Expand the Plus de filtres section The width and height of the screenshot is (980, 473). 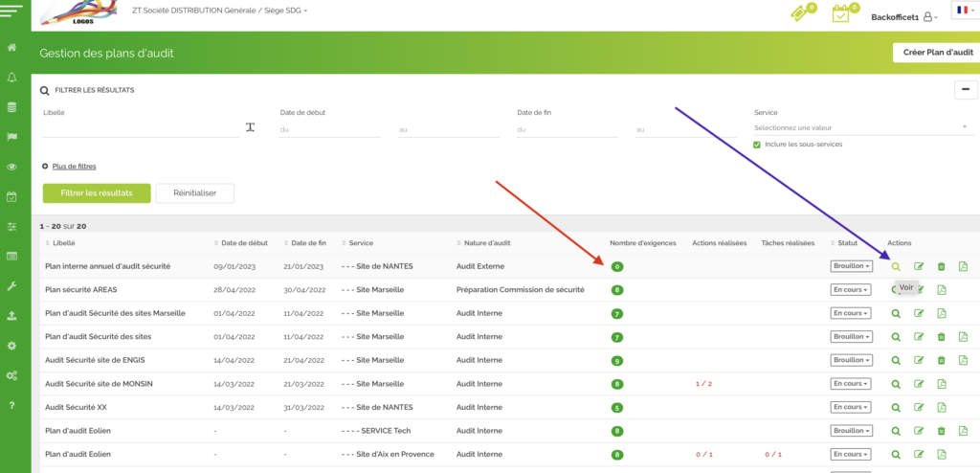[73, 167]
